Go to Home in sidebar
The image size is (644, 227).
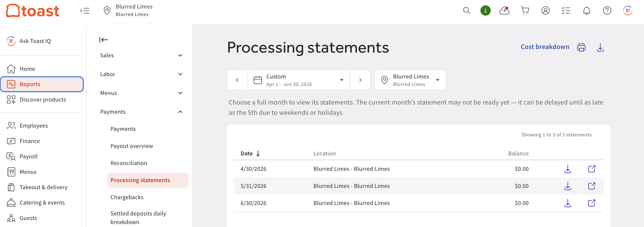tap(42, 69)
